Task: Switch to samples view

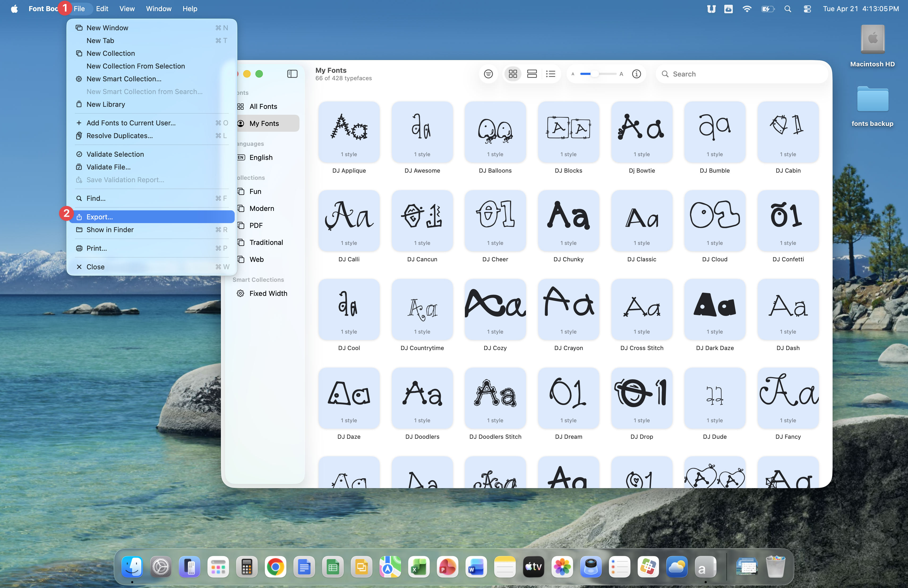Action: (532, 74)
